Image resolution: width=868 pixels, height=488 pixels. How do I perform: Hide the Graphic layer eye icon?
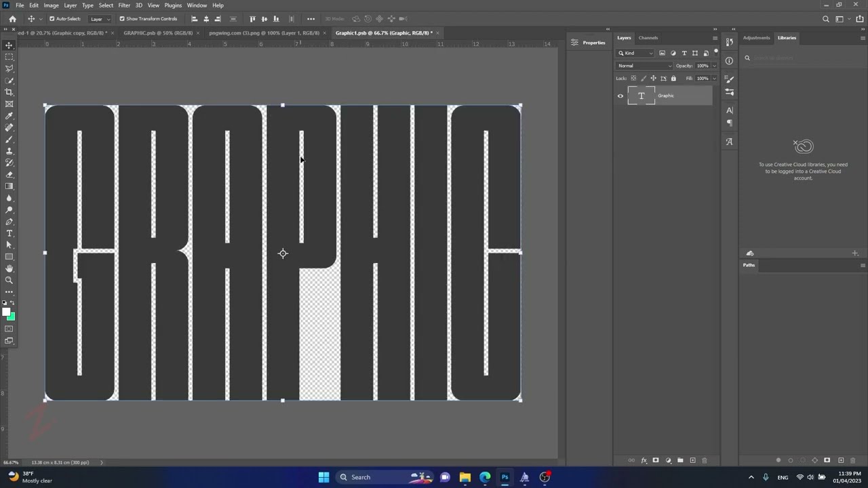pyautogui.click(x=620, y=96)
